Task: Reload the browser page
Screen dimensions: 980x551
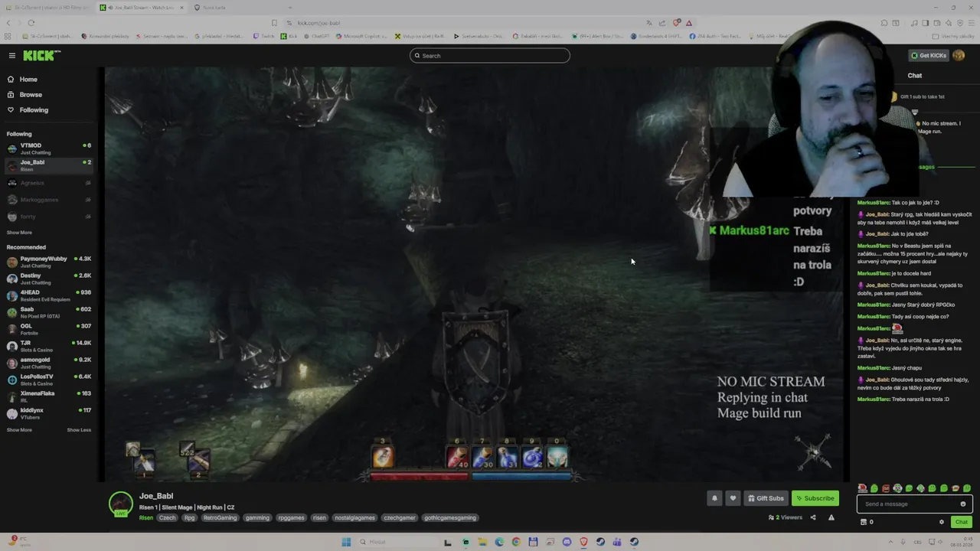Action: click(31, 22)
